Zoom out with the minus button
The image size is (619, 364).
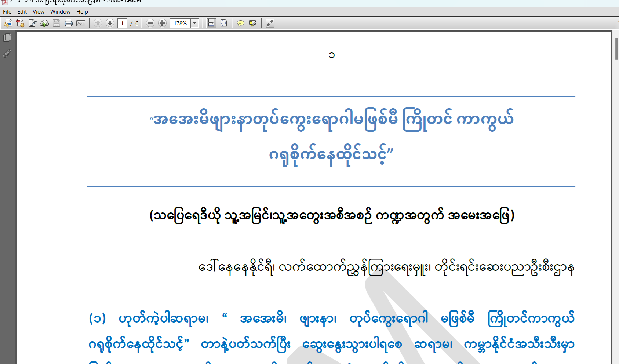[150, 23]
